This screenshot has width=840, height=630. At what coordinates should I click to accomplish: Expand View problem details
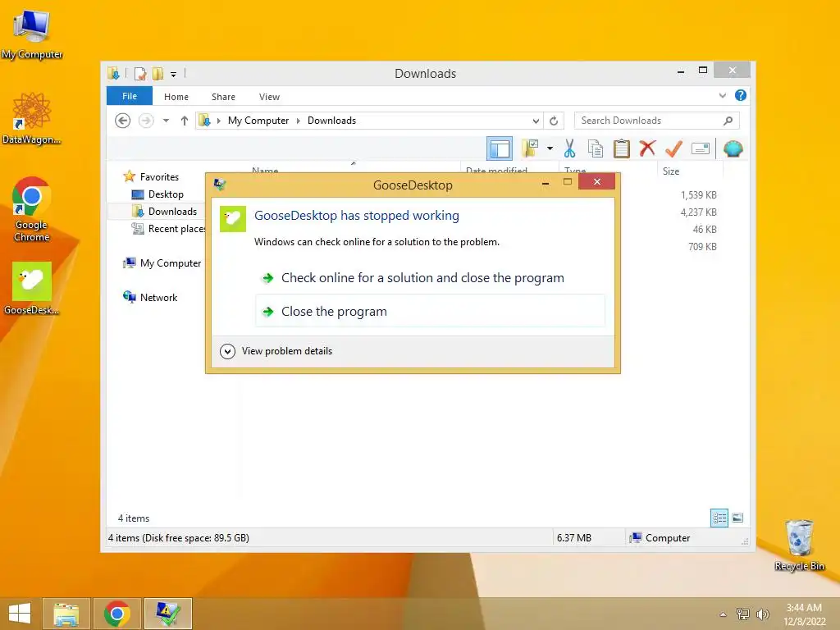click(276, 351)
